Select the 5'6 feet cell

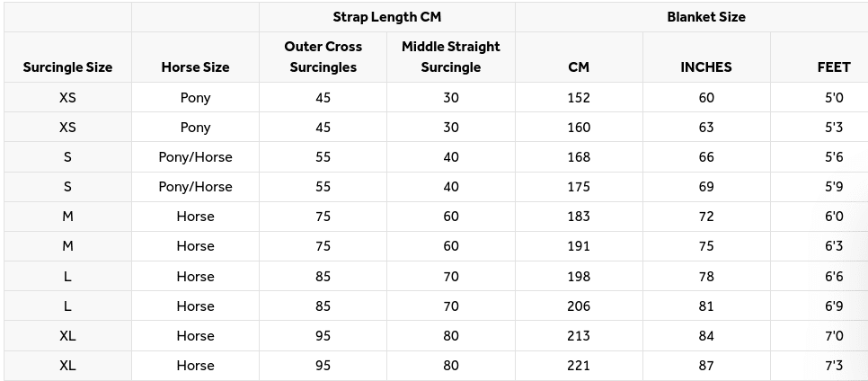point(834,157)
